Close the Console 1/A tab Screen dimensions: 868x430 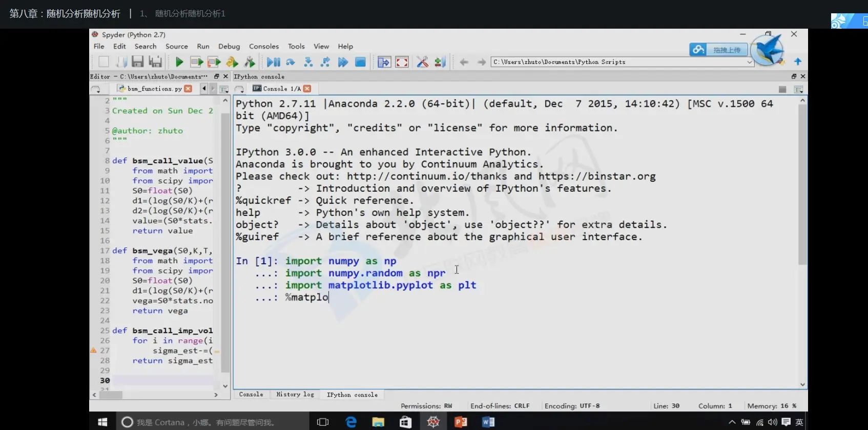tap(307, 89)
